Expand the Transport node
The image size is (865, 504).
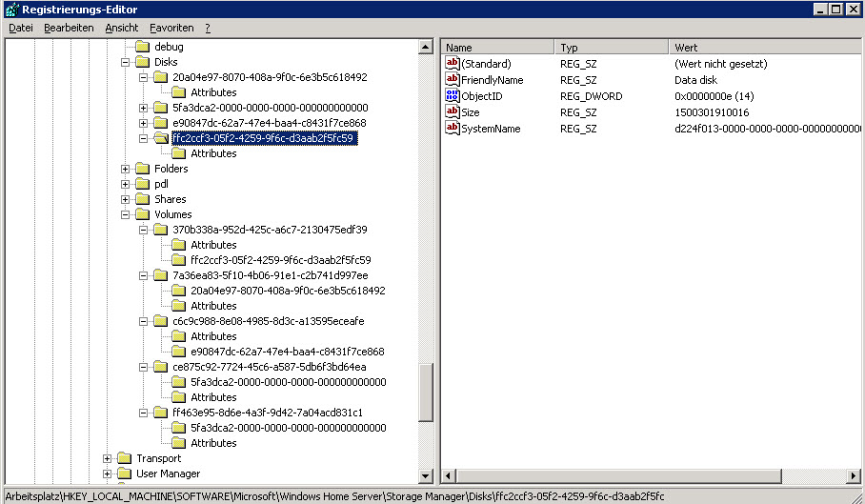tap(107, 459)
